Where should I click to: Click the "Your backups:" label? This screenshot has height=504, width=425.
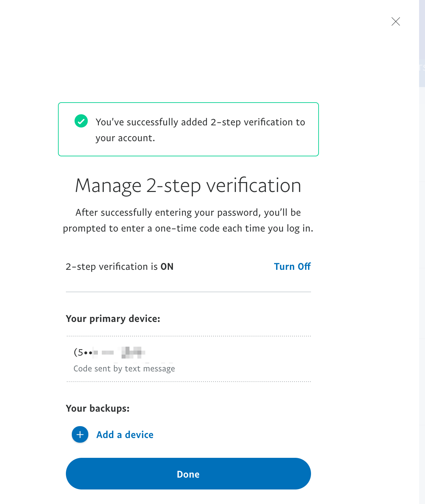coord(98,408)
